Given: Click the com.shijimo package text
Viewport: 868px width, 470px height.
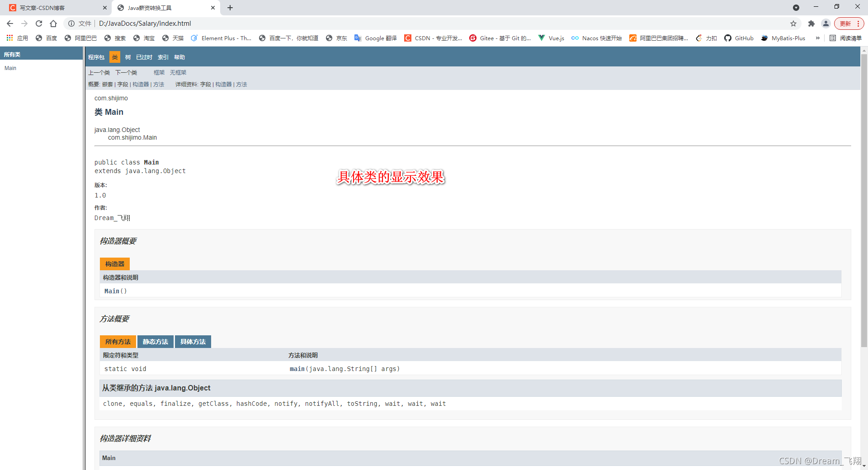Looking at the screenshot, I should point(111,98).
